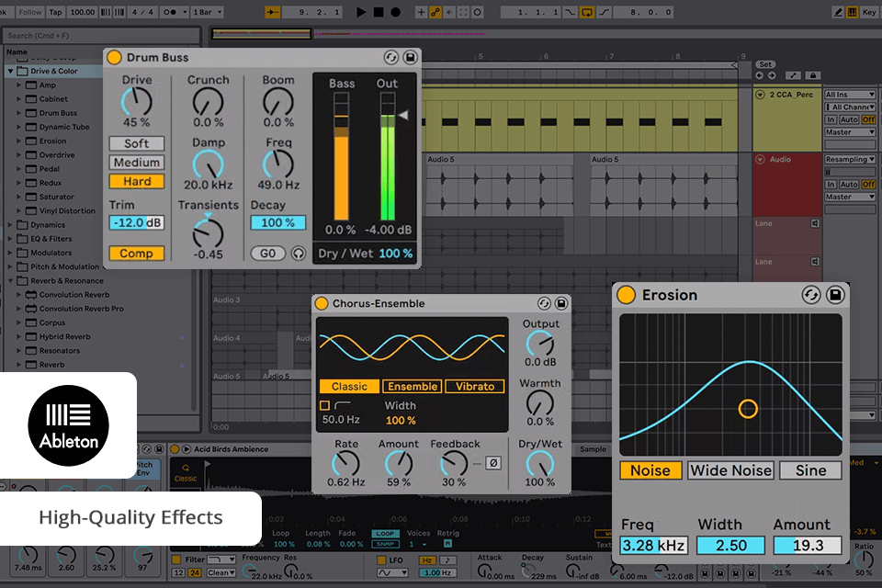Toggle the Chorus-Ensemble device activator
This screenshot has width=882, height=588.
click(322, 303)
